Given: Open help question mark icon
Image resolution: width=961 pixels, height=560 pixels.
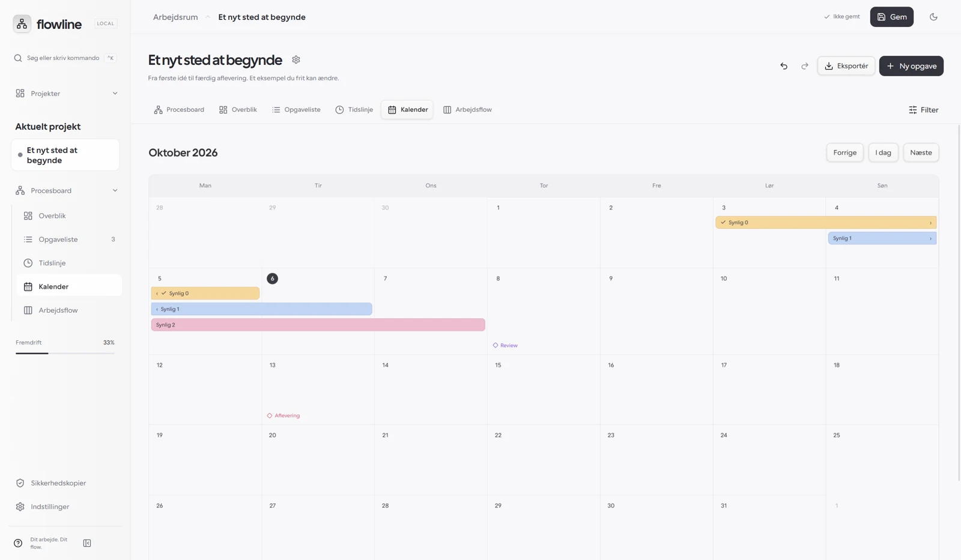Looking at the screenshot, I should pos(18,543).
